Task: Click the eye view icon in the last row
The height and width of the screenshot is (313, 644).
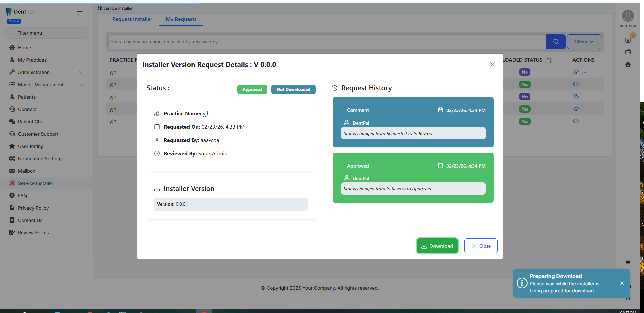Action: [x=576, y=121]
